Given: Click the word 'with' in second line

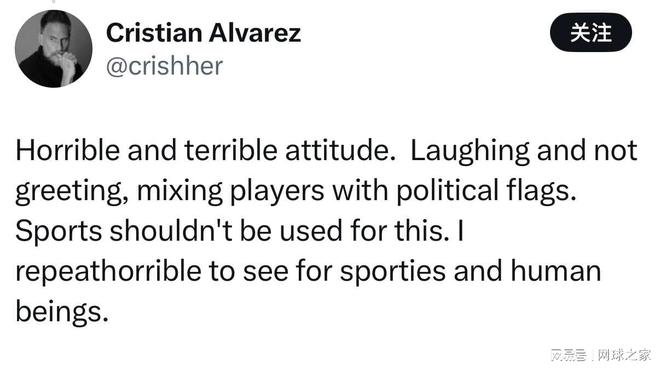Looking at the screenshot, I should click(360, 190).
